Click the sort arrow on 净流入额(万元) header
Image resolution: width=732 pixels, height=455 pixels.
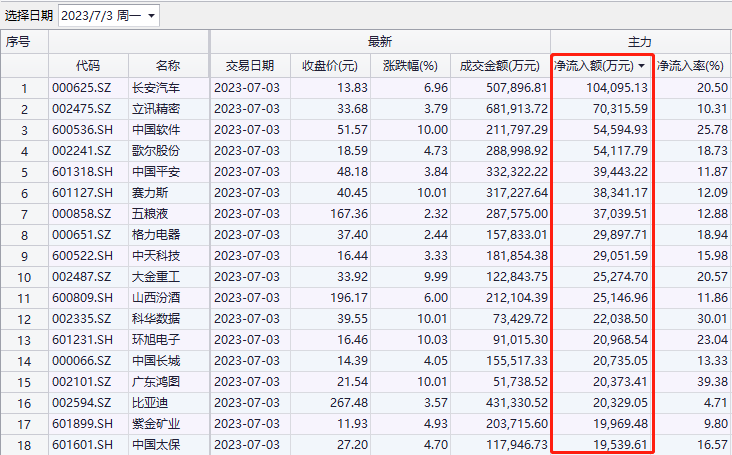[x=641, y=66]
